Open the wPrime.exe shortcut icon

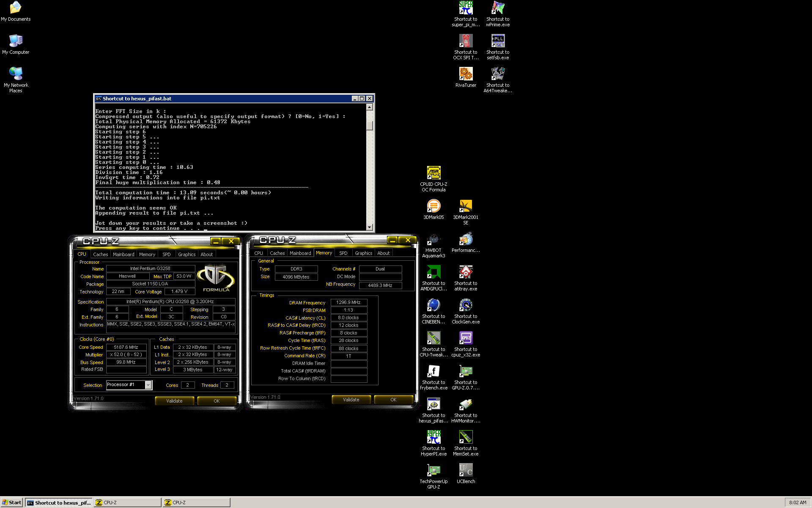[x=498, y=14]
